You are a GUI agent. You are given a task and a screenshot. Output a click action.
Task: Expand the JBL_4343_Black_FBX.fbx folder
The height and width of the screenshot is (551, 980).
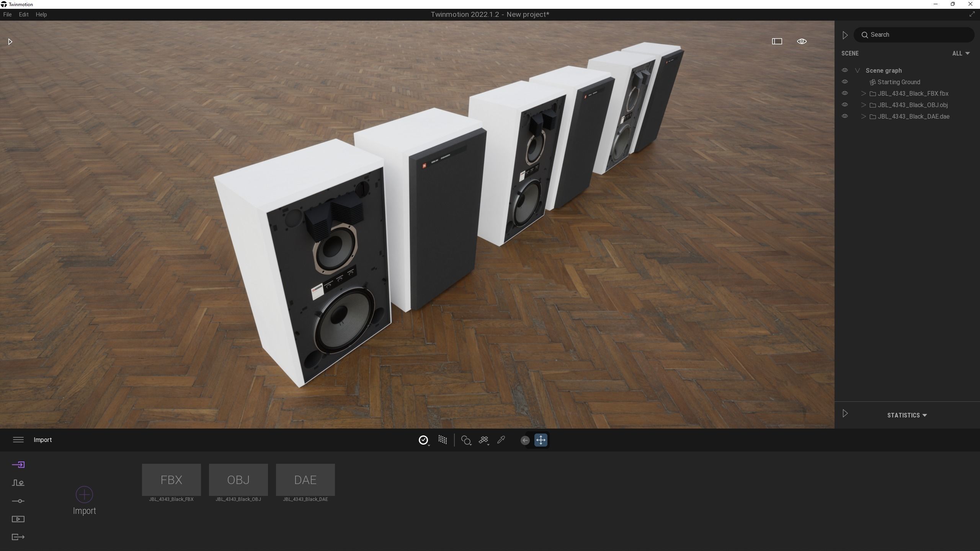point(863,93)
